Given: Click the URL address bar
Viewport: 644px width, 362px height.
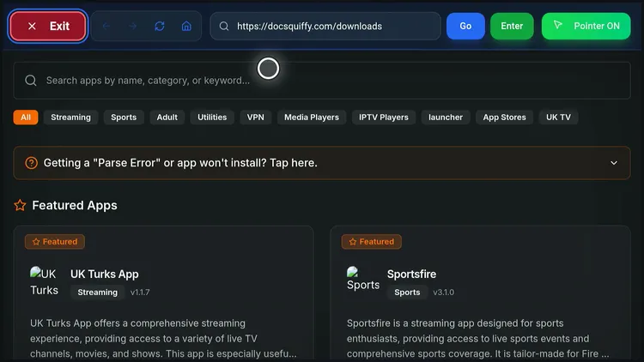Looking at the screenshot, I should (x=325, y=27).
